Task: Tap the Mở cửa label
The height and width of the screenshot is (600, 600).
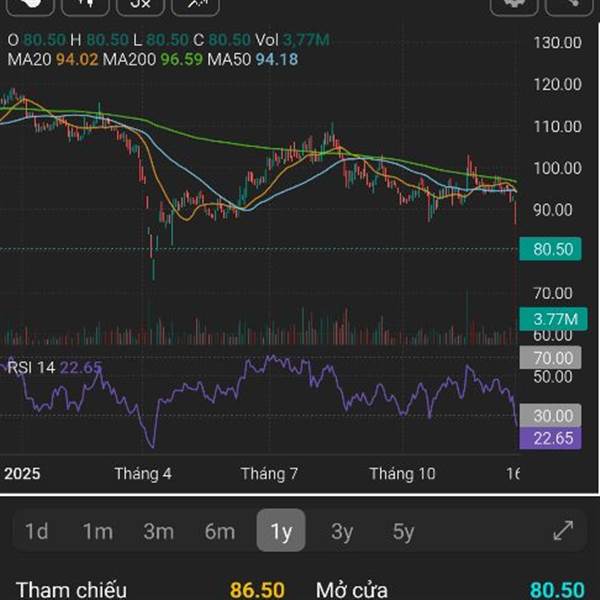Action: [x=352, y=590]
